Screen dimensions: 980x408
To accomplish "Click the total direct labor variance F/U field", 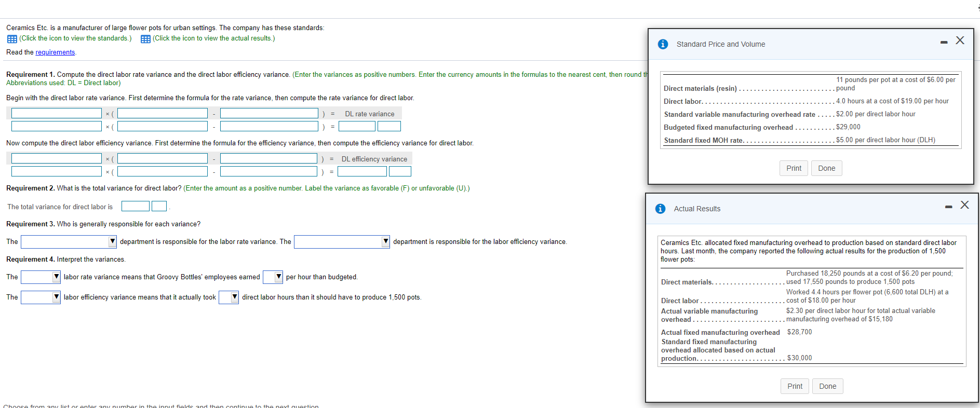I will pyautogui.click(x=159, y=206).
